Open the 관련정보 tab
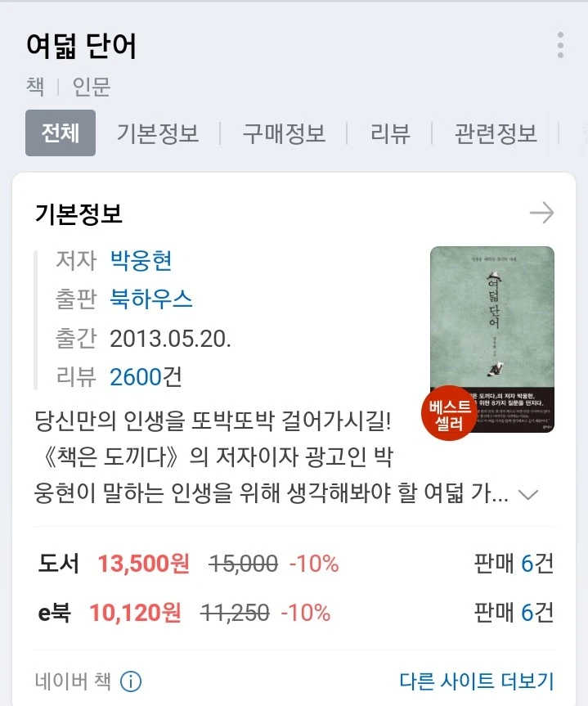Screen dimensions: 588x706 496,133
